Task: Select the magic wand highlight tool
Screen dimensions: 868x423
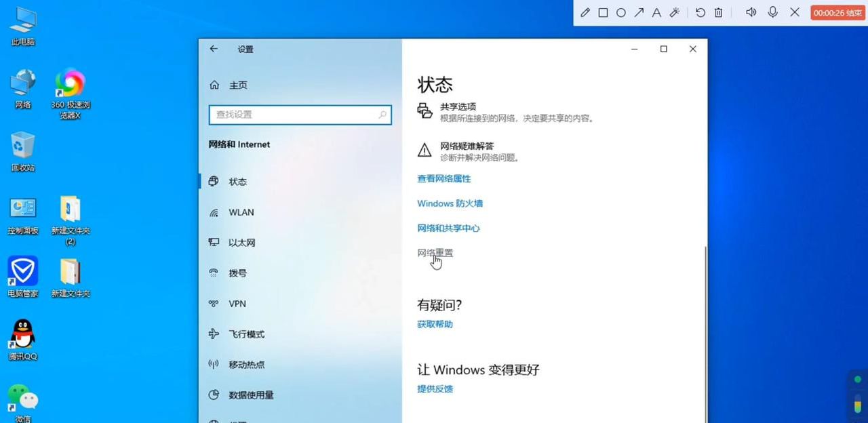Action: [x=674, y=12]
